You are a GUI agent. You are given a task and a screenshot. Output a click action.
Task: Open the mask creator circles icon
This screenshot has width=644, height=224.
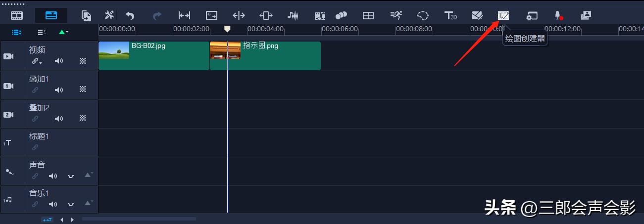(x=341, y=16)
